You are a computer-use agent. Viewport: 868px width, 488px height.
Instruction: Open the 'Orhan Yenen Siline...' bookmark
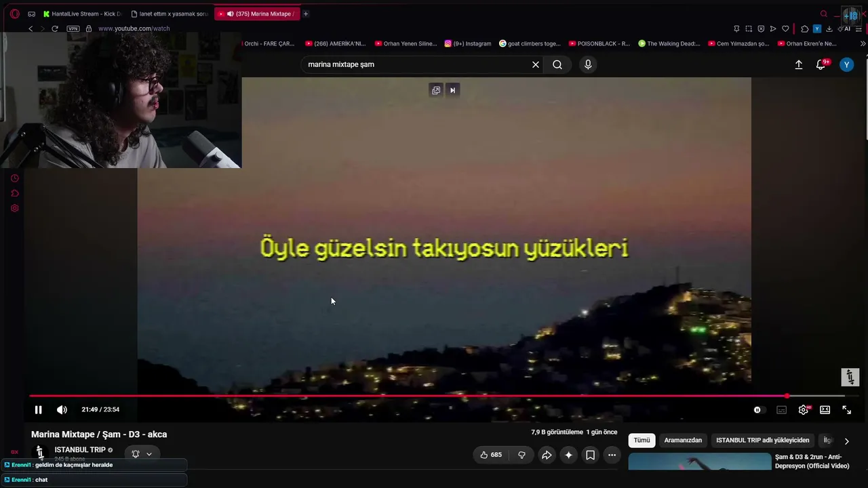406,43
